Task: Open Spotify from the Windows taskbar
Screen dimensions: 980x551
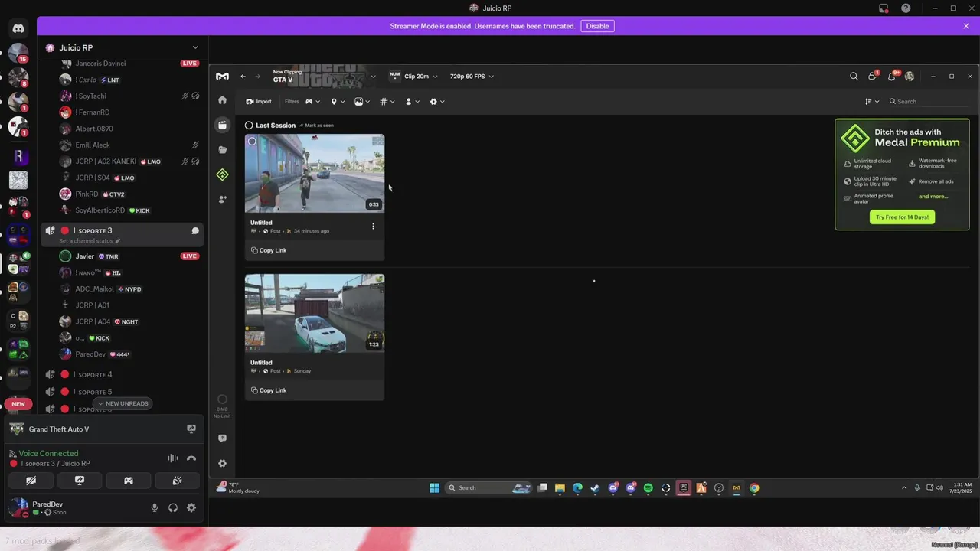Action: (648, 488)
